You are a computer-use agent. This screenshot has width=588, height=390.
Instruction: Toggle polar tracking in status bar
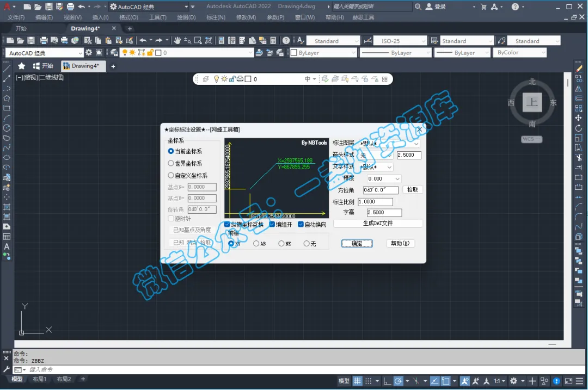(x=398, y=381)
